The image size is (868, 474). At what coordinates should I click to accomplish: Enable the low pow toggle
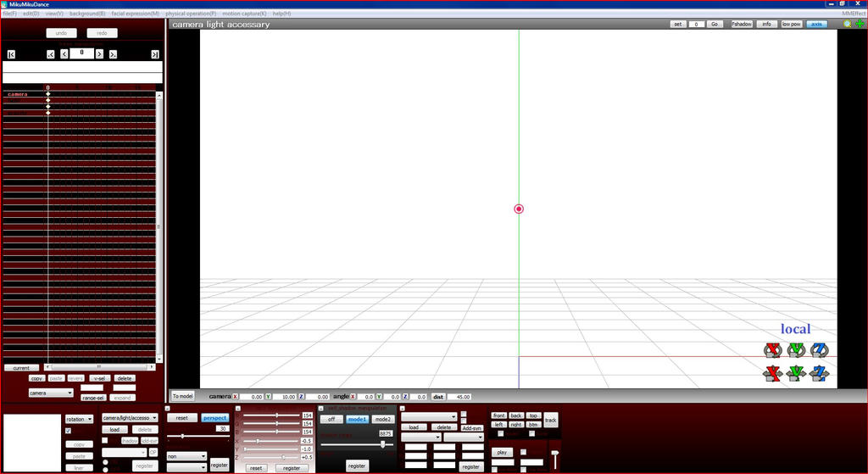pyautogui.click(x=792, y=25)
